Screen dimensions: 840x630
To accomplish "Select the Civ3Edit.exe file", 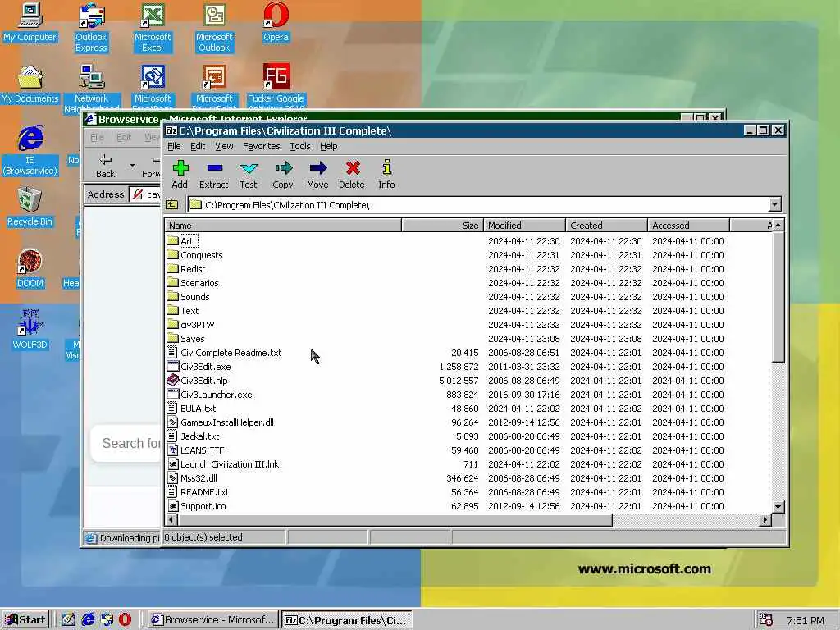I will 206,367.
